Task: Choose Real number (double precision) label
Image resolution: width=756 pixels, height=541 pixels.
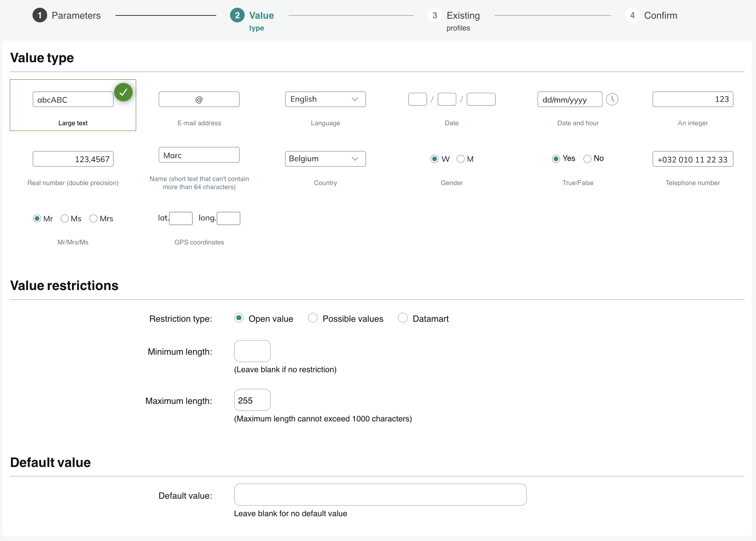Action: (x=73, y=183)
